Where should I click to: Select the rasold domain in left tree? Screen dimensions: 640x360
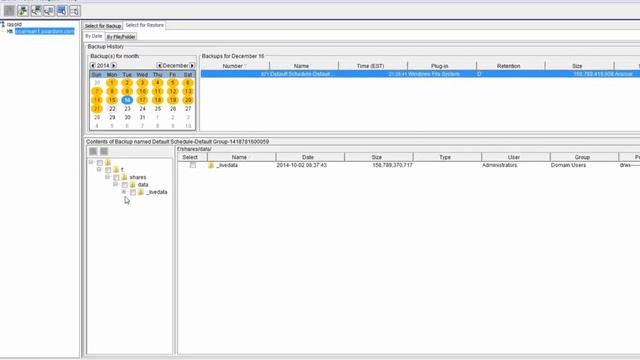tap(14, 24)
